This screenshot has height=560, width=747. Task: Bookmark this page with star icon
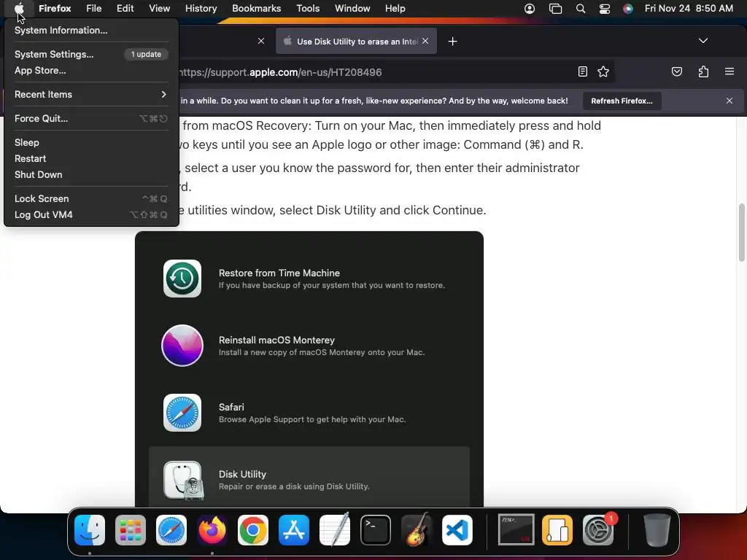[603, 72]
